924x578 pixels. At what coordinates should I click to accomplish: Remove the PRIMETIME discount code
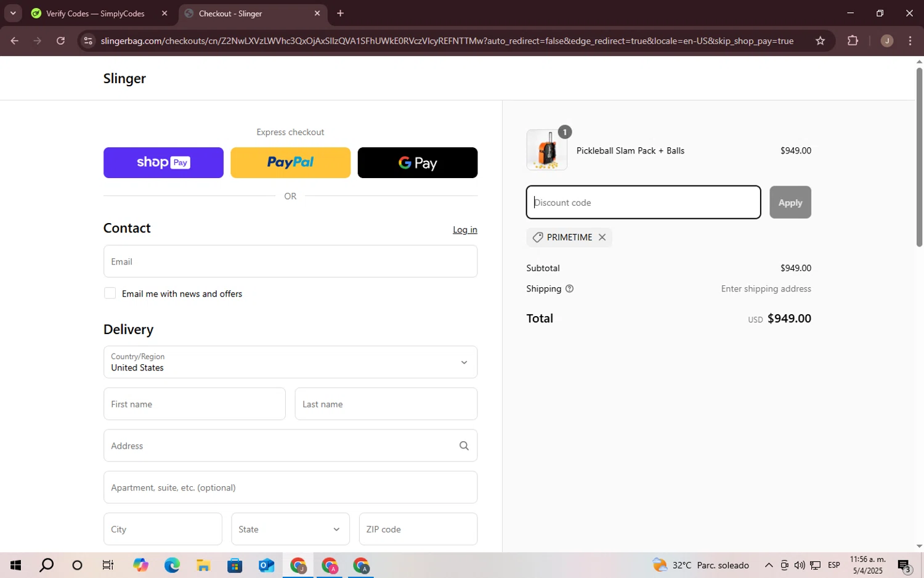[602, 237]
